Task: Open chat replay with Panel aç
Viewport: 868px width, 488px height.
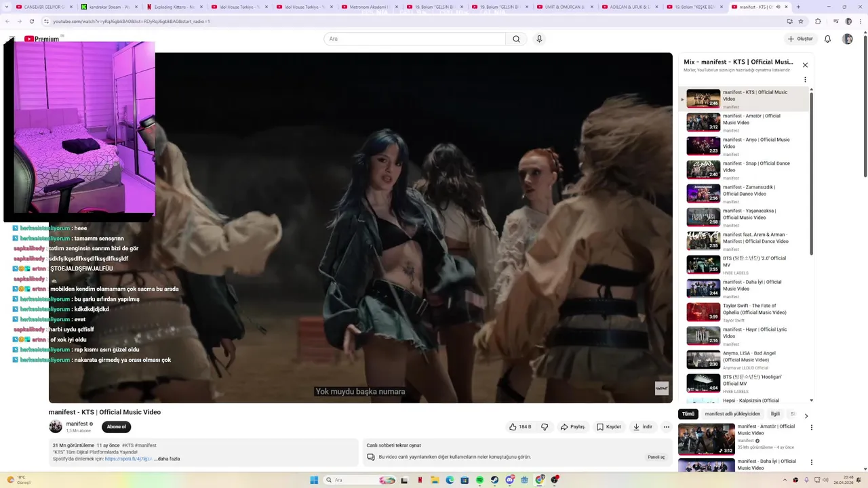Action: point(656,457)
